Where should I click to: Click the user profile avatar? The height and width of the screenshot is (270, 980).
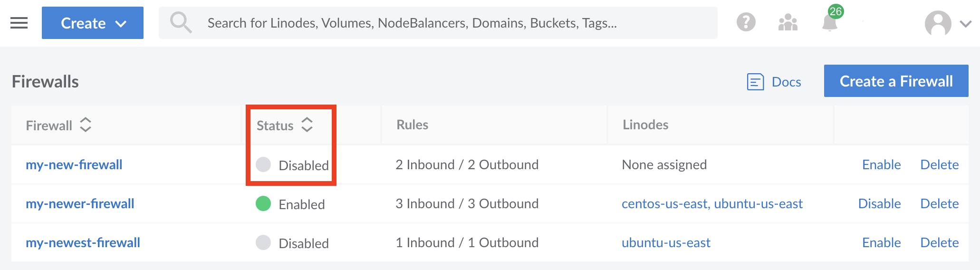tap(938, 23)
